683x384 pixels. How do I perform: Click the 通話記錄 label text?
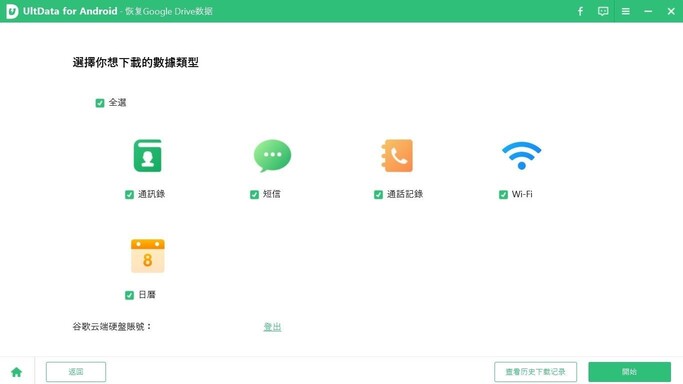coord(405,194)
